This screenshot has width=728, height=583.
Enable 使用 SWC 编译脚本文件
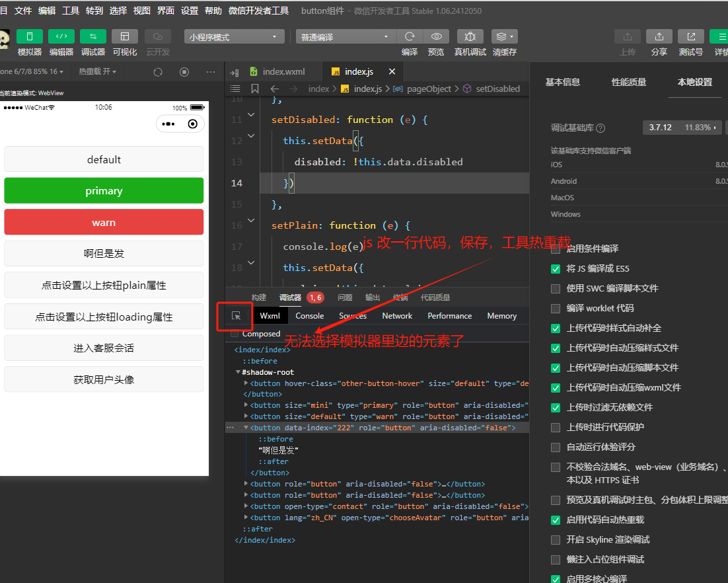(556, 288)
